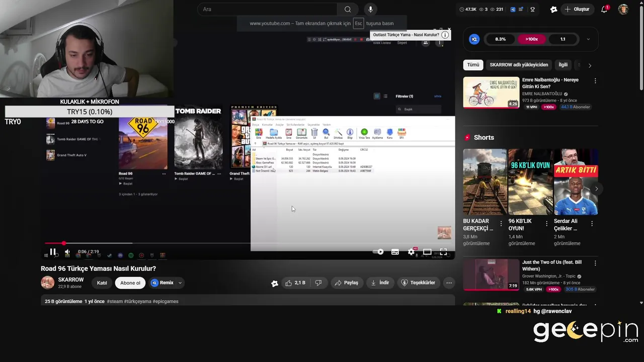Show the next Shorts with the arrow
Screen dimensions: 644x362
pos(596,189)
